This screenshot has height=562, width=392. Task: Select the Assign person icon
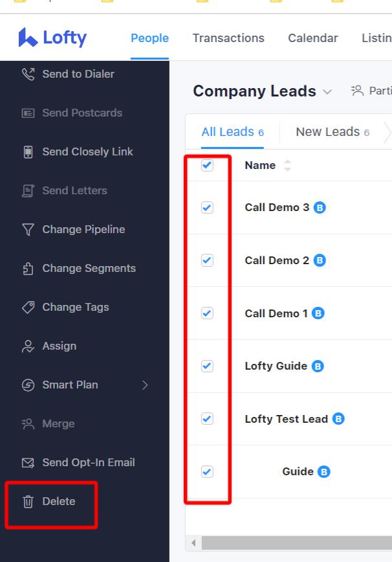pyautogui.click(x=28, y=346)
